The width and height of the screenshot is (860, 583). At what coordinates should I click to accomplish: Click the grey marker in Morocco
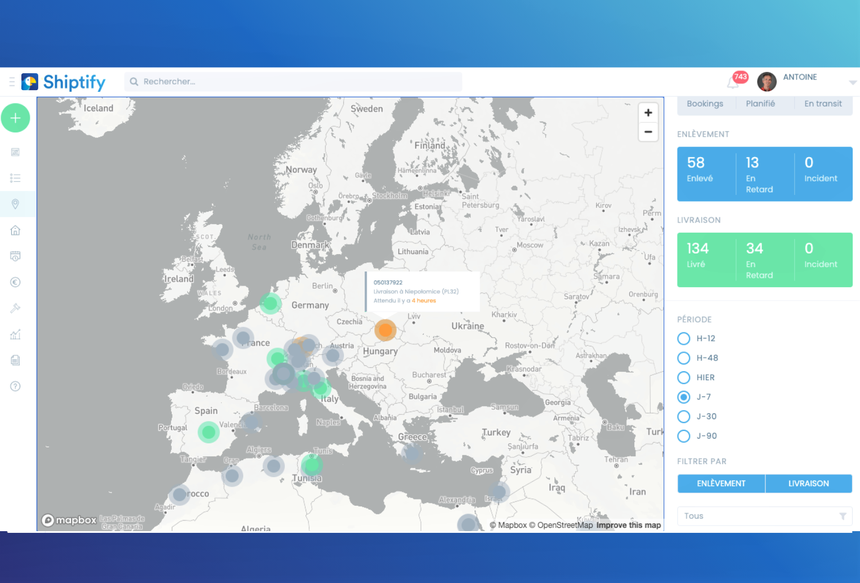(x=179, y=495)
